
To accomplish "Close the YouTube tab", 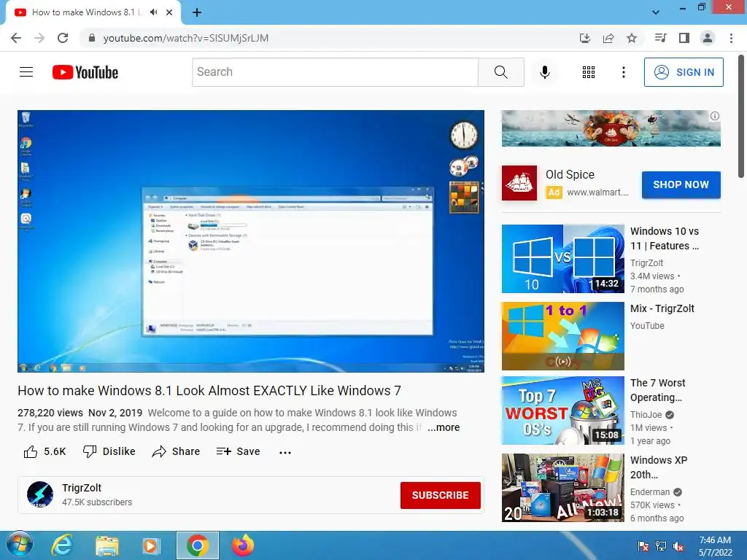I will 169,12.
